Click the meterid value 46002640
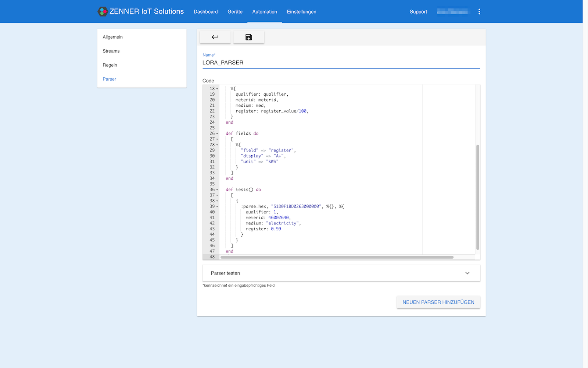 (279, 218)
